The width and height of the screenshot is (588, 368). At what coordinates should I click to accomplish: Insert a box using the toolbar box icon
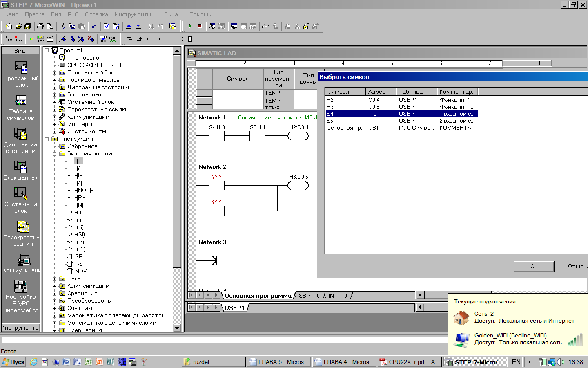pos(189,39)
